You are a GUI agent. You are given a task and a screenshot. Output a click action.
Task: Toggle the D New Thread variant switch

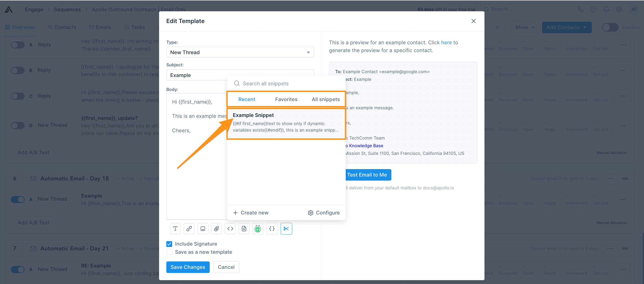[18, 125]
